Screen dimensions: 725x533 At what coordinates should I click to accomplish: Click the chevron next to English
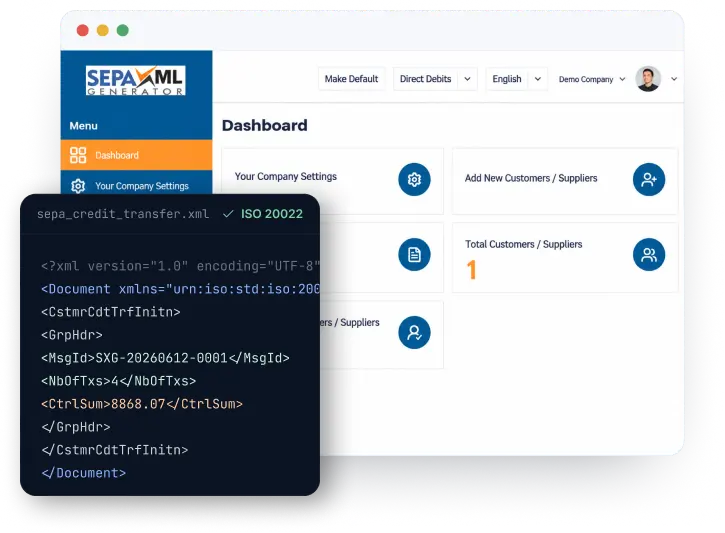point(538,79)
